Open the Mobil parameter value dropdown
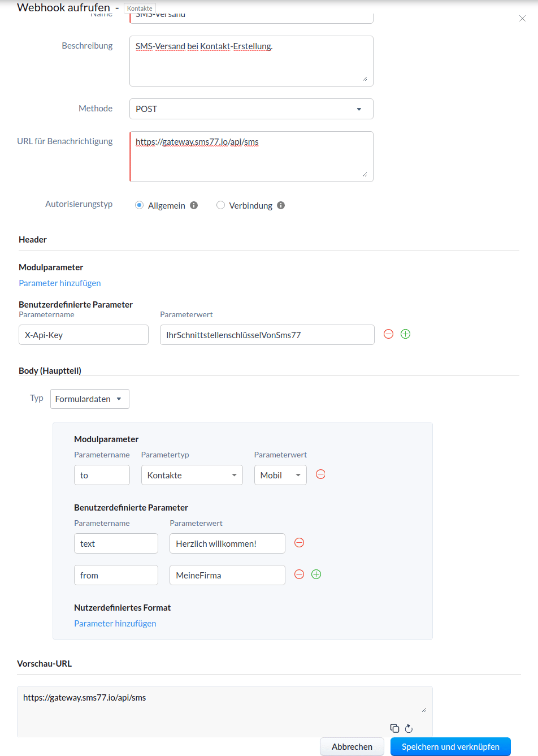This screenshot has height=756, width=538. (x=280, y=475)
